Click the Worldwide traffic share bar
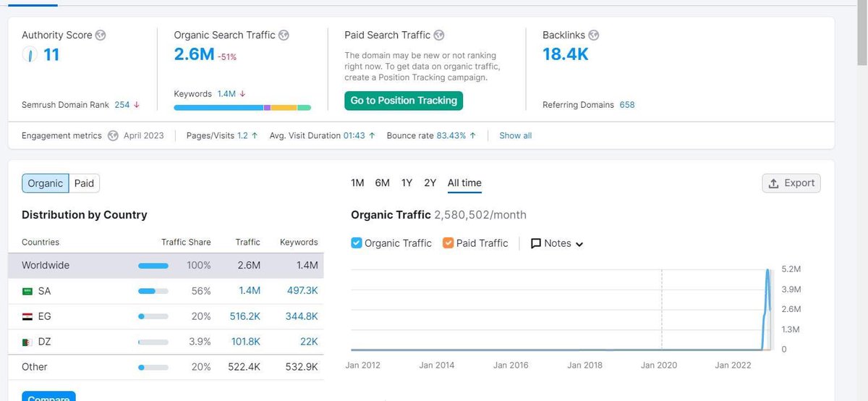 [x=153, y=266]
